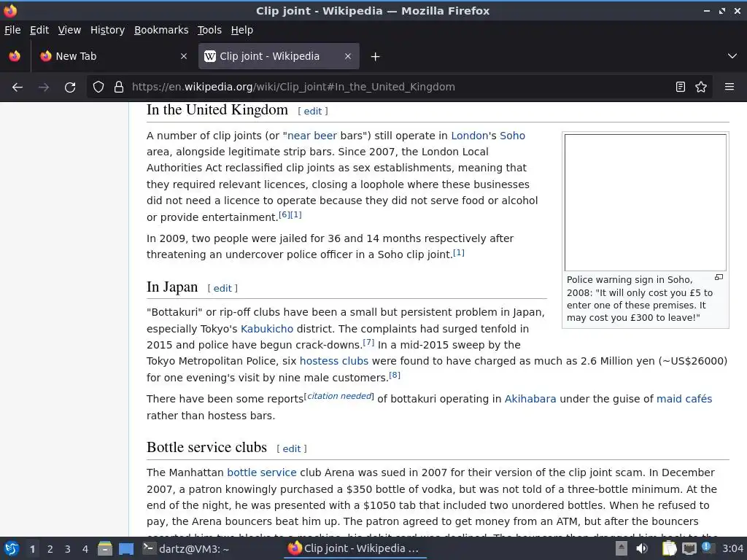Close the Clip joint Wikipedia tab

(x=348, y=56)
